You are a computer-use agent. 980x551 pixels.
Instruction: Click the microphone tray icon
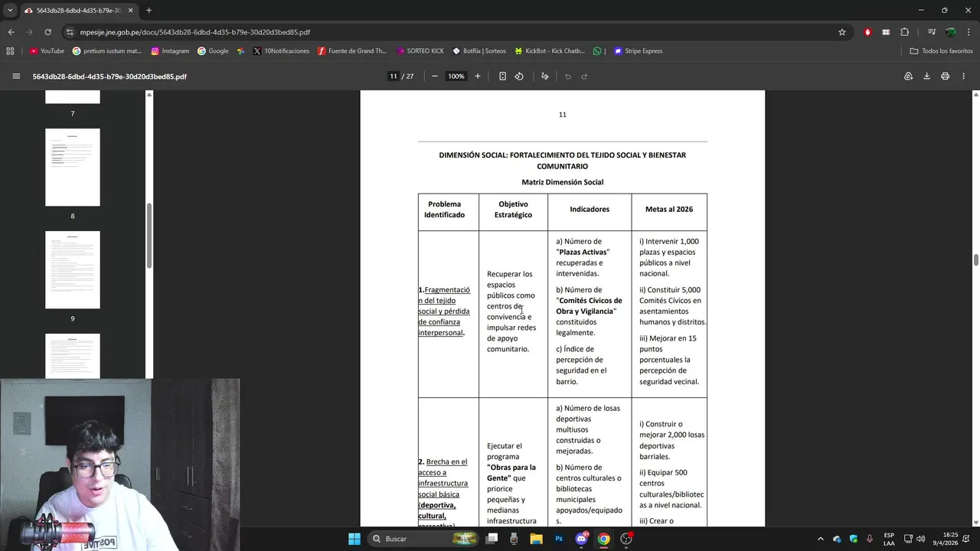pyautogui.click(x=870, y=539)
